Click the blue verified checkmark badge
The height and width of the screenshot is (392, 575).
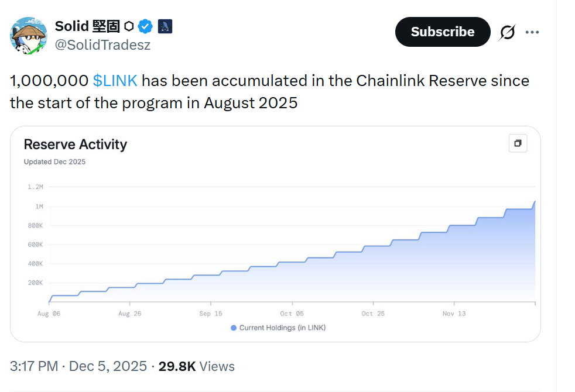click(x=145, y=26)
